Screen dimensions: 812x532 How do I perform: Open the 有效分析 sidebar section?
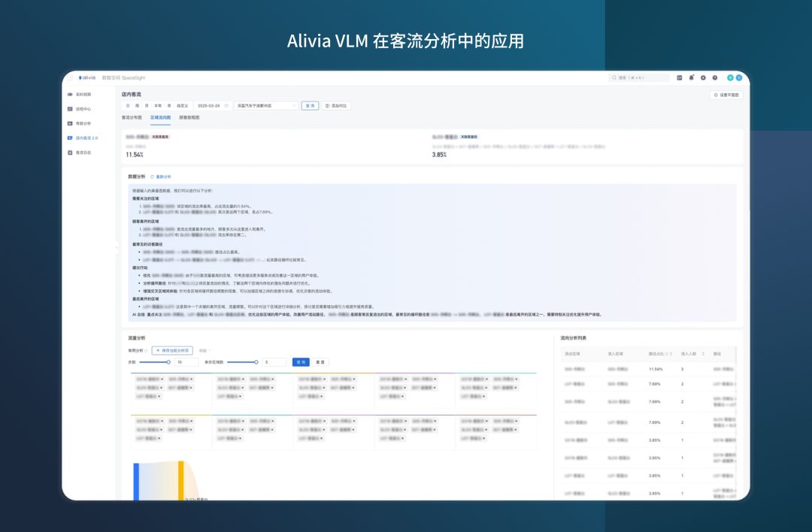coord(84,124)
